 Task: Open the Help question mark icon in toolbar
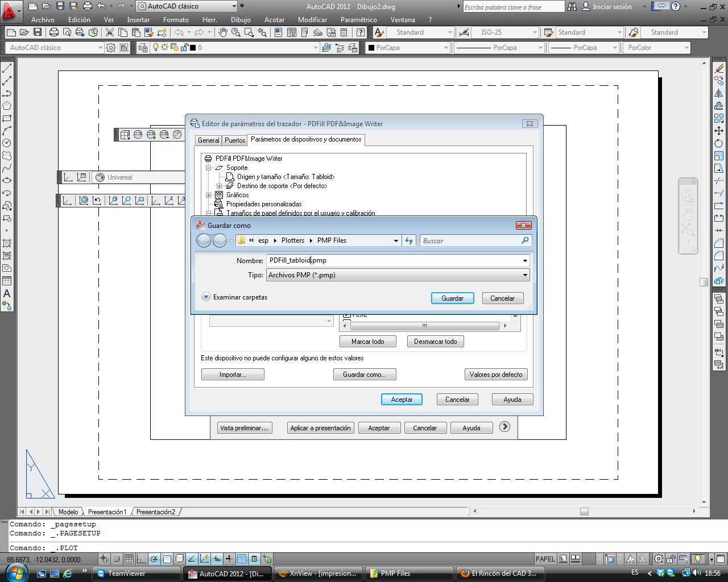coord(359,32)
